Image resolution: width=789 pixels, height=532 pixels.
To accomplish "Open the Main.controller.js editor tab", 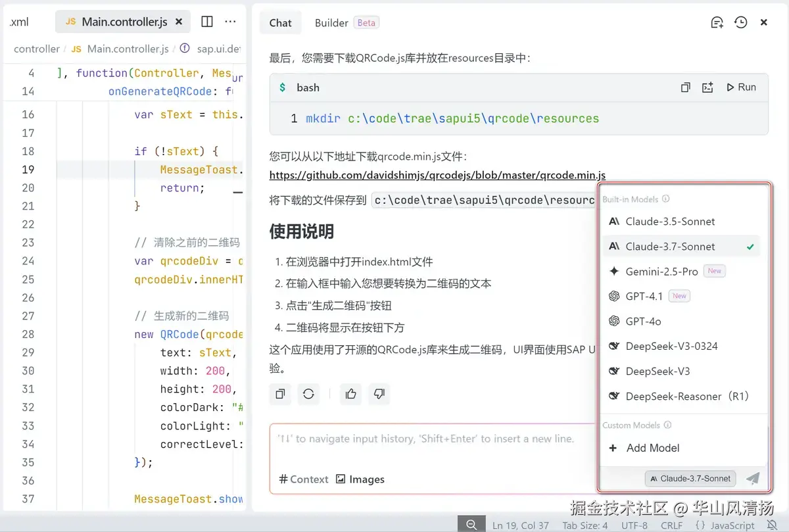I will click(x=122, y=22).
